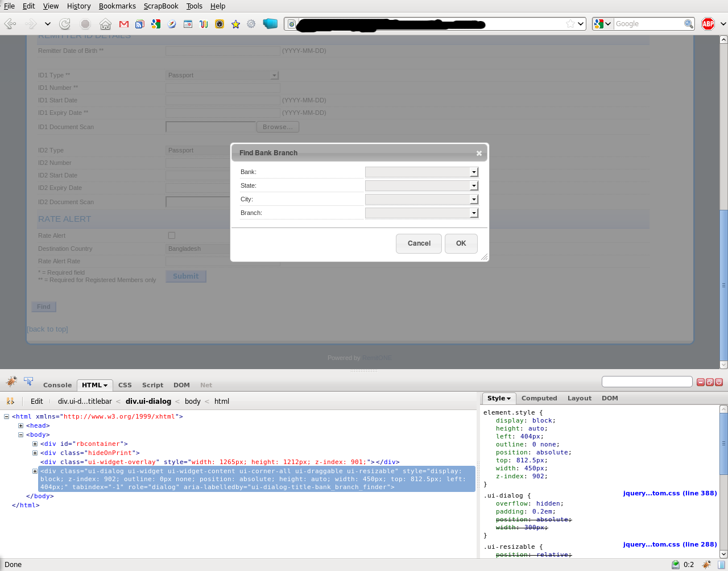Screen dimensions: 728x571
Task: Collapse the html root node
Action: click(x=7, y=417)
